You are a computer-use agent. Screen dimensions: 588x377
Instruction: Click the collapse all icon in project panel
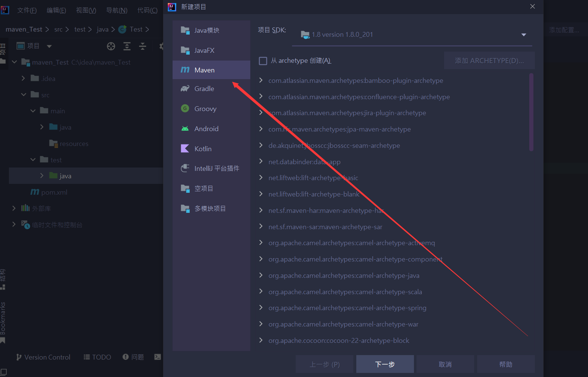point(142,46)
